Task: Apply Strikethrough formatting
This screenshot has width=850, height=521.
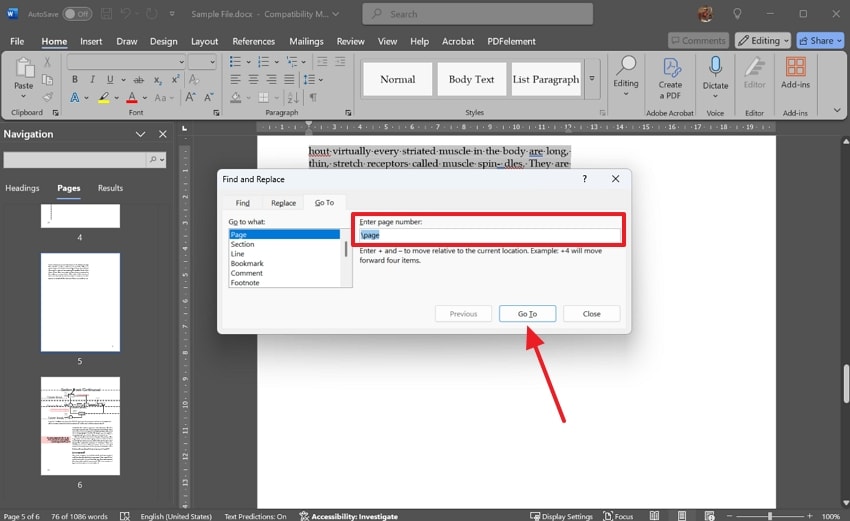Action: [139, 80]
